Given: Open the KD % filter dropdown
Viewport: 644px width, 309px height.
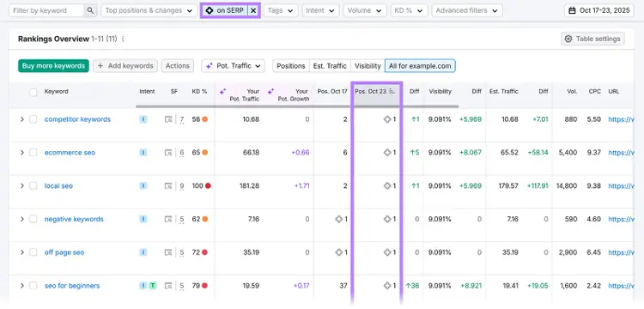Looking at the screenshot, I should [x=409, y=10].
